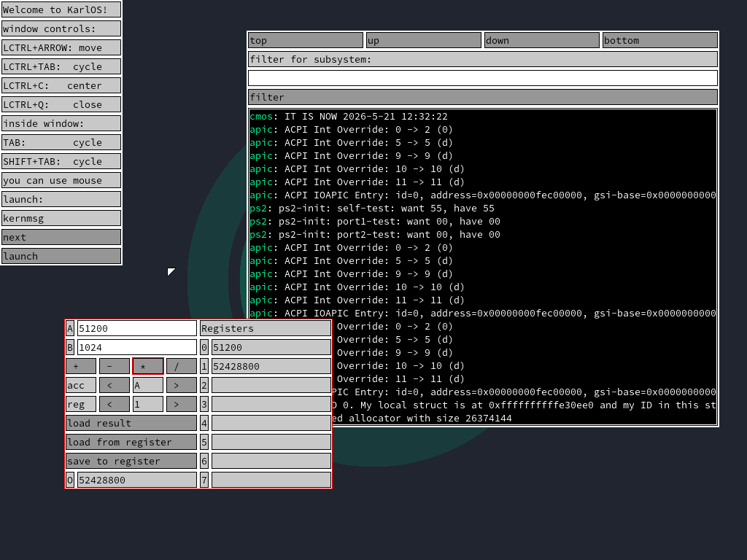The height and width of the screenshot is (560, 747).
Task: Click the reg value field showing 1
Action: [x=147, y=404]
